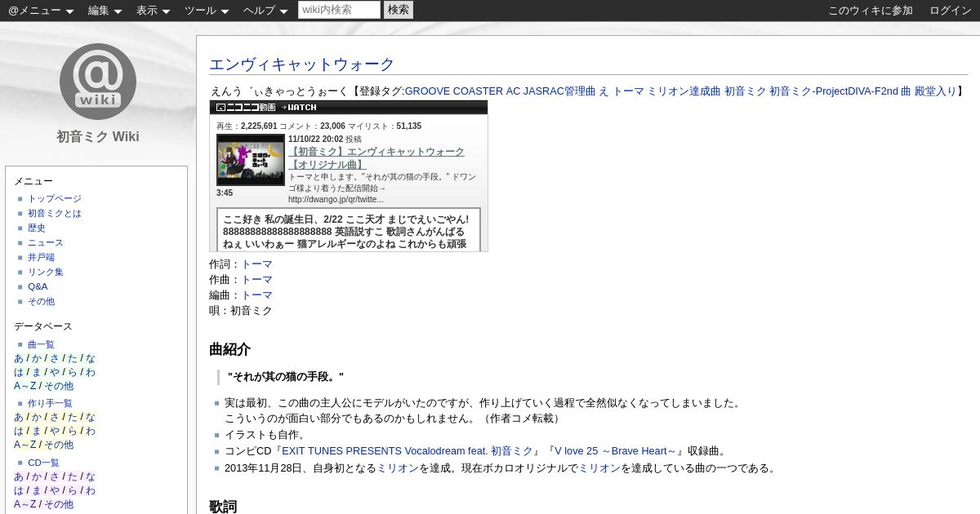Screen dimensions: 980x514
Task: Click A～Z index under 曲一覧
Action: tap(25, 386)
